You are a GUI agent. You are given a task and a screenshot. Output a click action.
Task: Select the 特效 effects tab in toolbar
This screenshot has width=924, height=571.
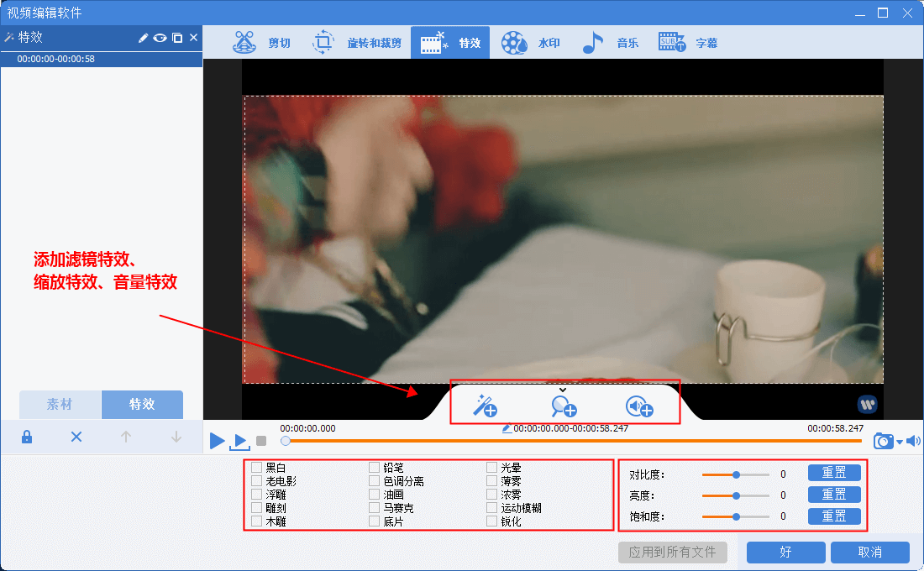[450, 43]
